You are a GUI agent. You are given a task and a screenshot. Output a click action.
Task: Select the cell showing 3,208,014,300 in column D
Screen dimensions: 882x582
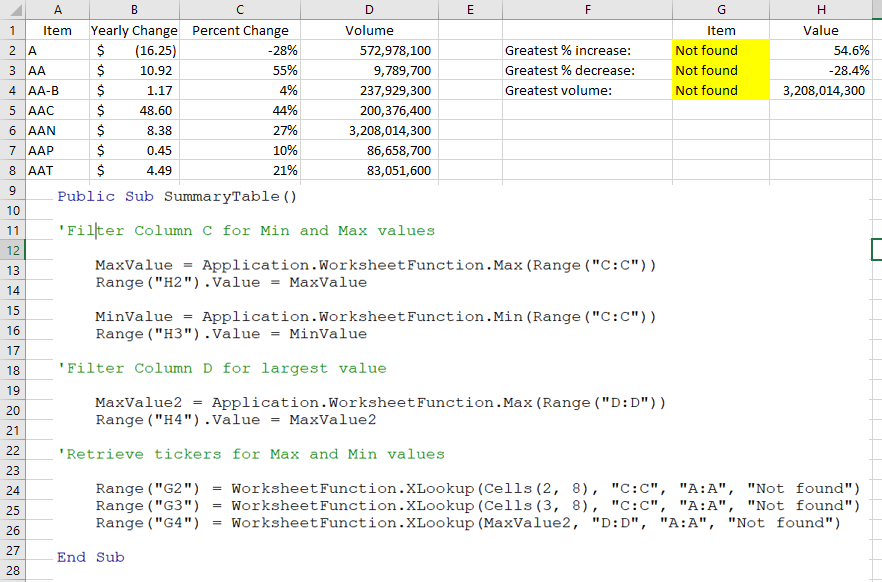point(369,130)
